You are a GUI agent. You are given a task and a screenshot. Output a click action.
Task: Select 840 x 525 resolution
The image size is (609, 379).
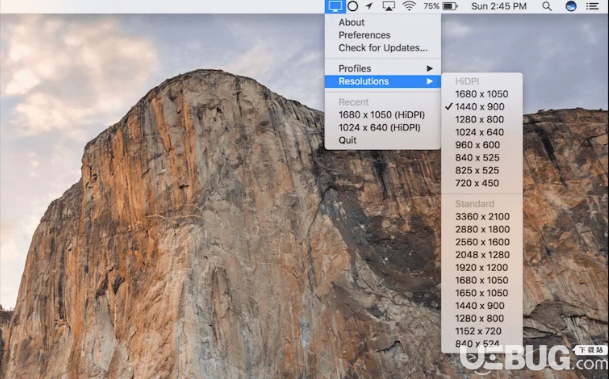[482, 158]
